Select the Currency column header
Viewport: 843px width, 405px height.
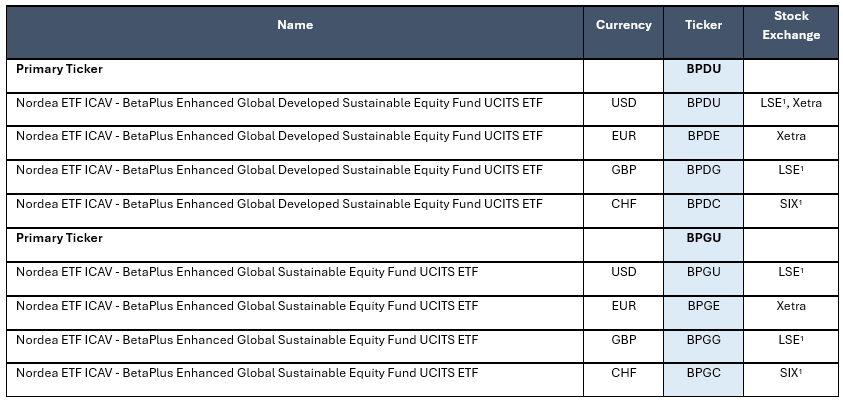click(x=623, y=25)
